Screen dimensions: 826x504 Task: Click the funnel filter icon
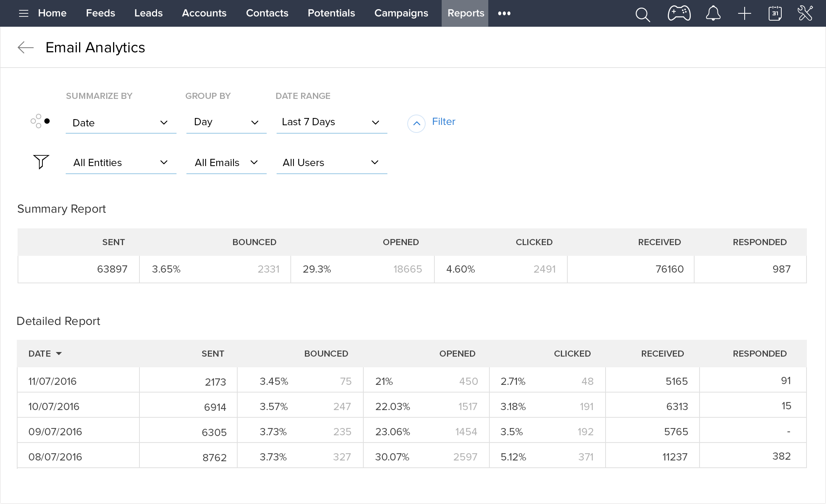(x=41, y=162)
